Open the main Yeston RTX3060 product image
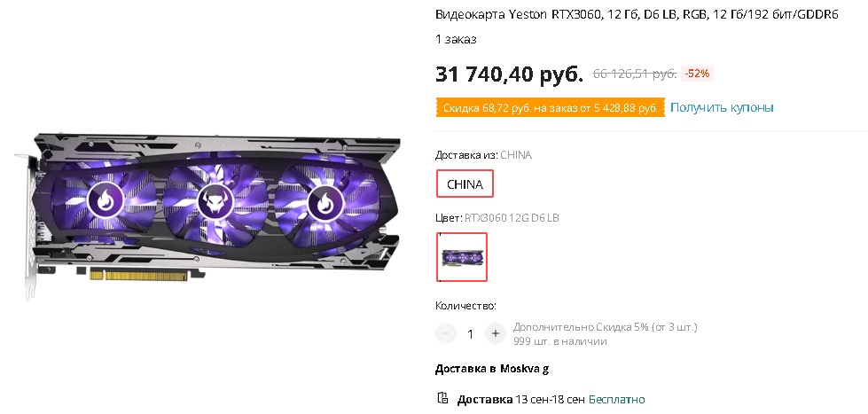Screen dimensions: 868x414 click(207, 215)
